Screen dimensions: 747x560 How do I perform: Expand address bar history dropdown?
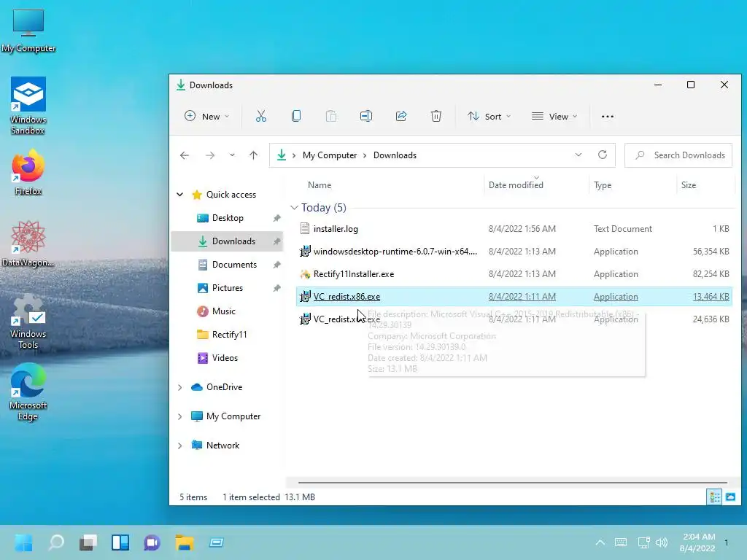pyautogui.click(x=578, y=155)
